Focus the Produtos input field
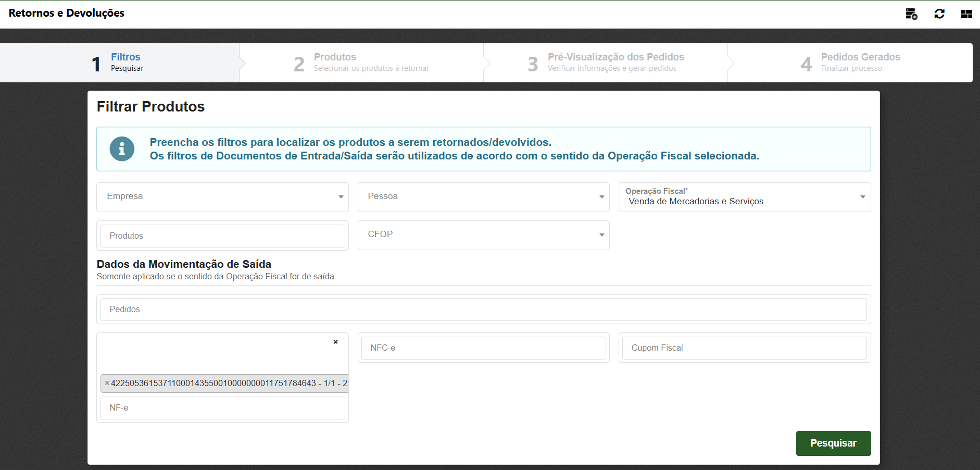980x470 pixels. (x=222, y=236)
